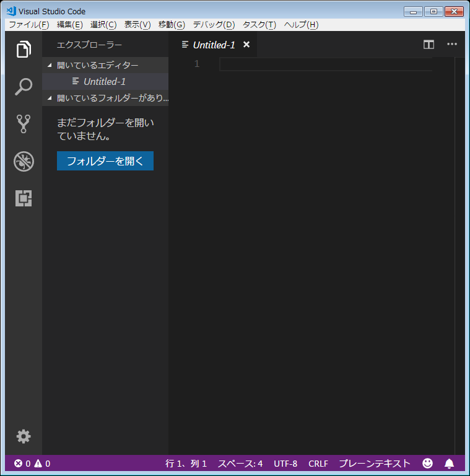Viewport: 470px width, 476px height.
Task: Open the ファイル(F) menu
Action: point(29,25)
